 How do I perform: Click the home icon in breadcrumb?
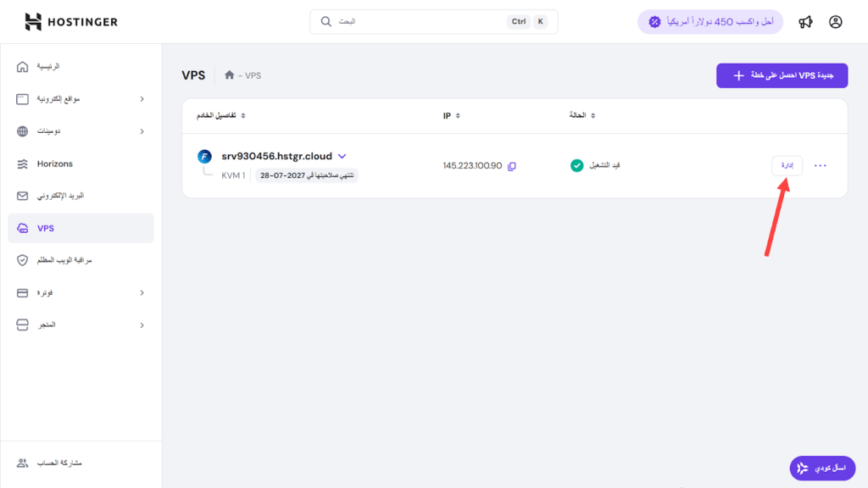[229, 75]
